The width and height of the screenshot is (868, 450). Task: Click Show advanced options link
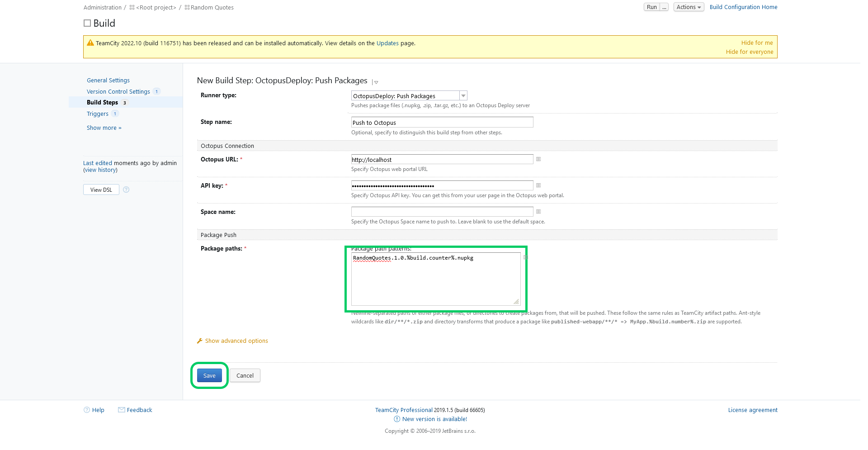tap(236, 341)
